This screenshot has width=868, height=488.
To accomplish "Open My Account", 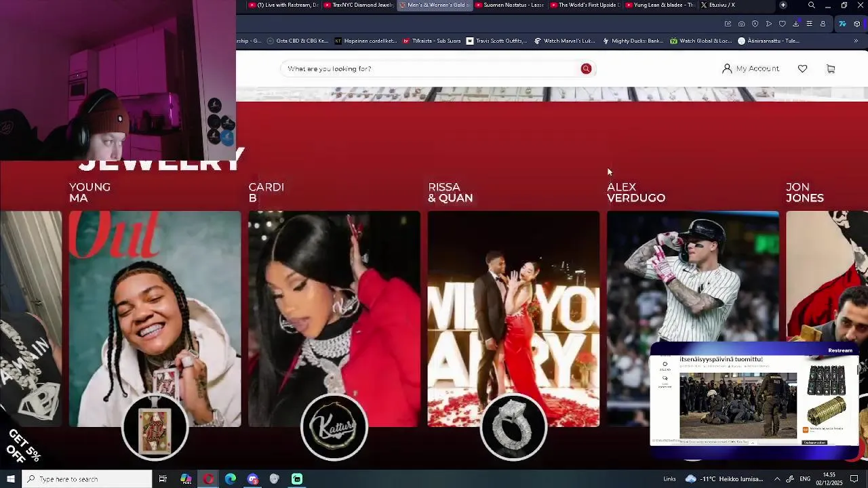I will (x=751, y=68).
